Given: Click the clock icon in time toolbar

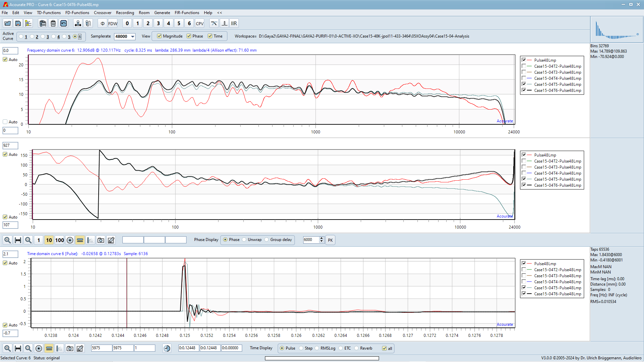Looking at the screenshot, I should click(x=167, y=348).
